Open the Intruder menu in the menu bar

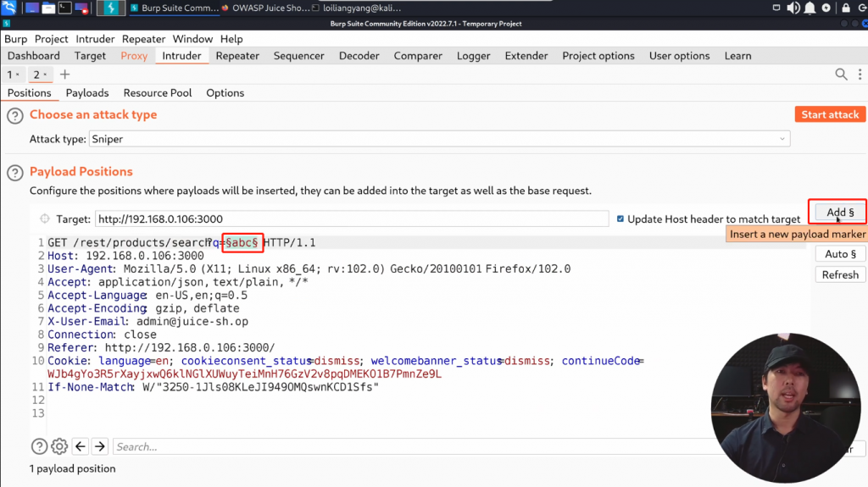(x=95, y=39)
